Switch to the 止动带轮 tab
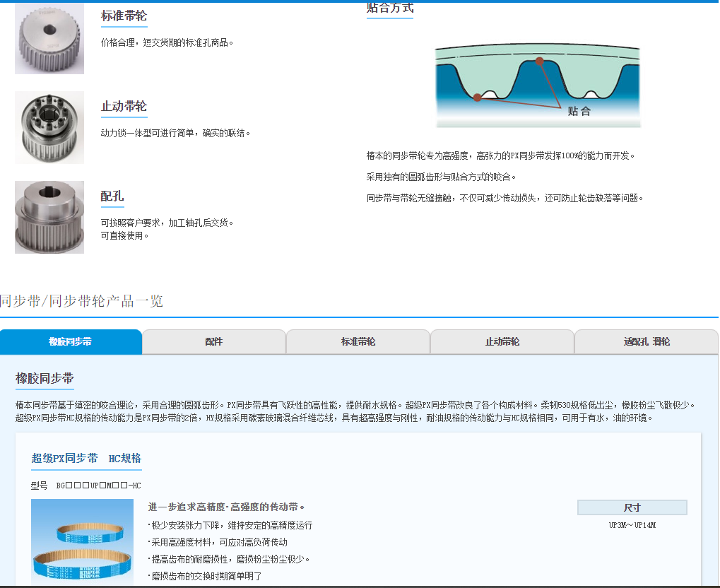The width and height of the screenshot is (720, 588). [x=502, y=341]
